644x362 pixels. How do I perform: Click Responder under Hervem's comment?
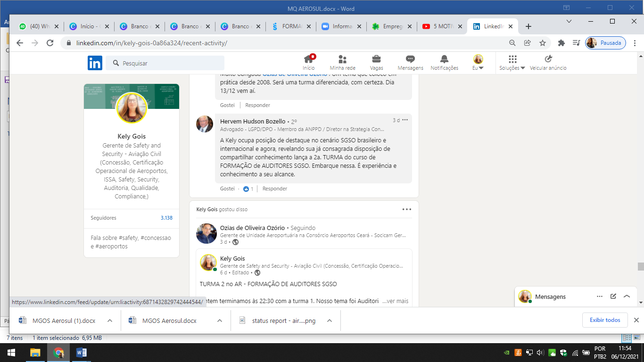tap(275, 189)
